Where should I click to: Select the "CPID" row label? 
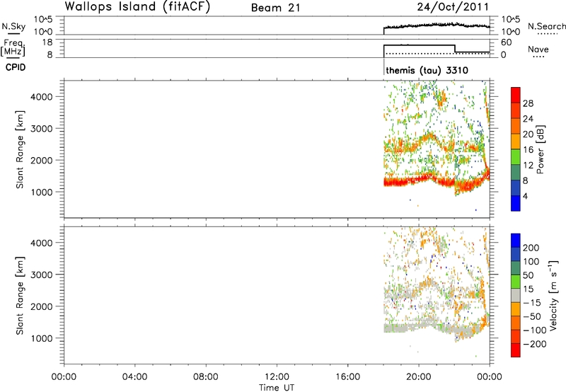16,67
